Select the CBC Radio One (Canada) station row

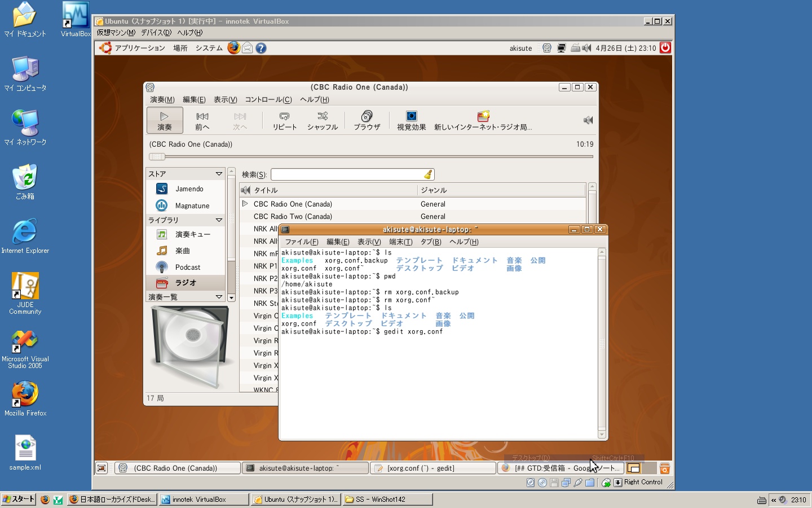pyautogui.click(x=413, y=204)
